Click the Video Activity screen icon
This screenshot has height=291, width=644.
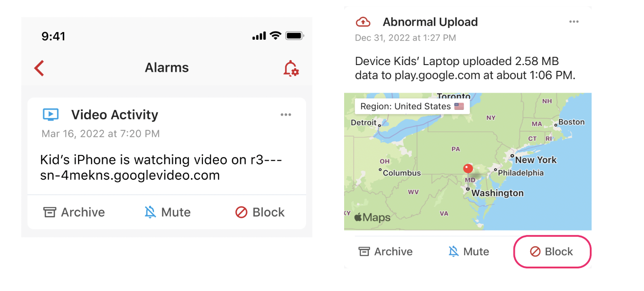[51, 114]
